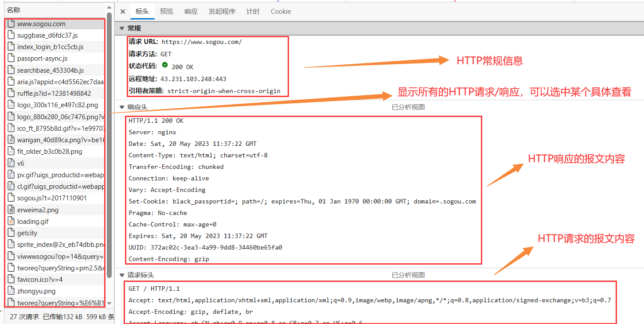This screenshot has height=324, width=644.
Task: Click the Content-Encoding: gzip line
Action: (169, 259)
